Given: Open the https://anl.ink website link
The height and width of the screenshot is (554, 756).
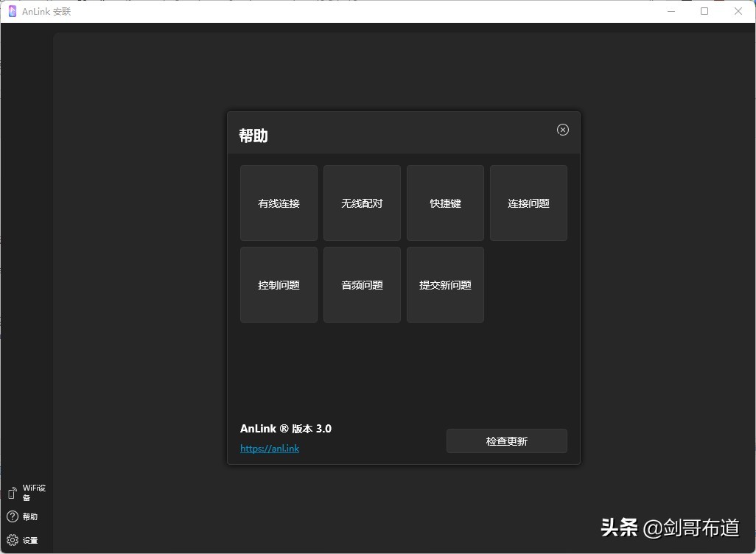Looking at the screenshot, I should click(x=270, y=448).
